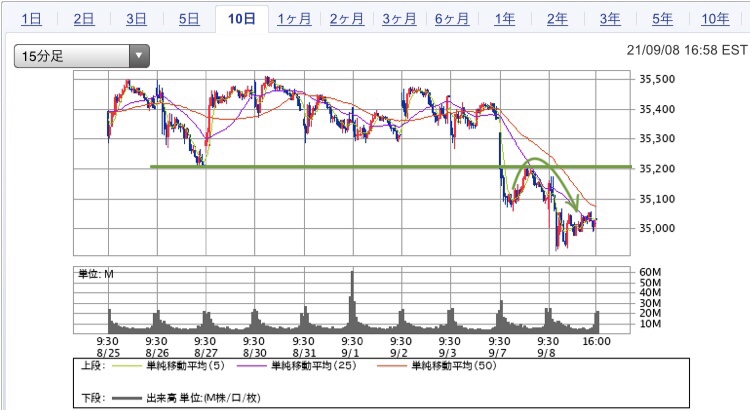Switch to the 2ヶ月 range tab

coord(347,19)
